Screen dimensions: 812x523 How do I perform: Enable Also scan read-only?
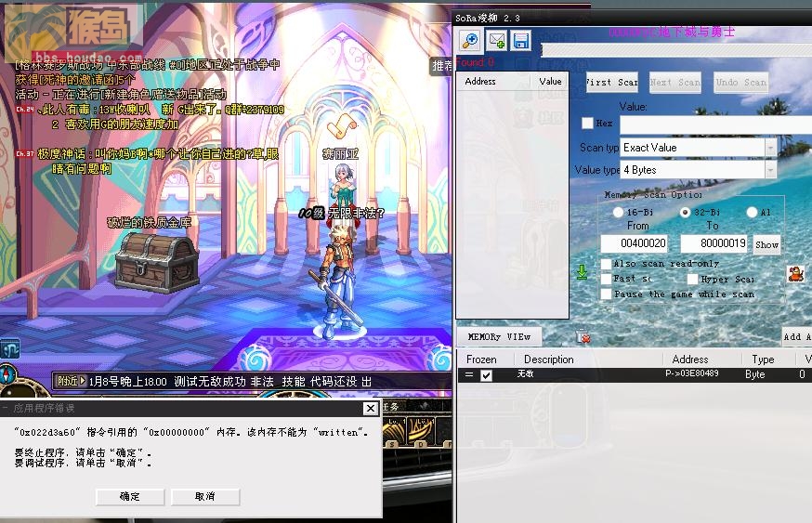pyautogui.click(x=606, y=264)
